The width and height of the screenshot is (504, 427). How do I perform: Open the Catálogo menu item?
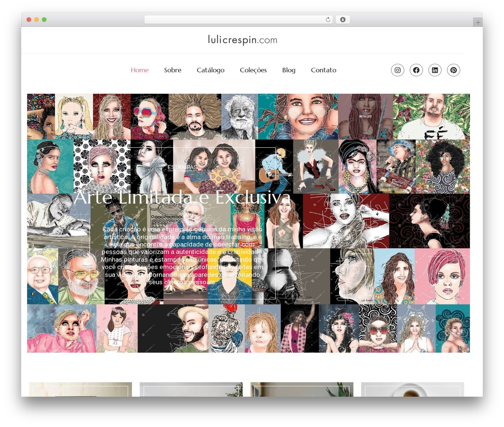(211, 70)
